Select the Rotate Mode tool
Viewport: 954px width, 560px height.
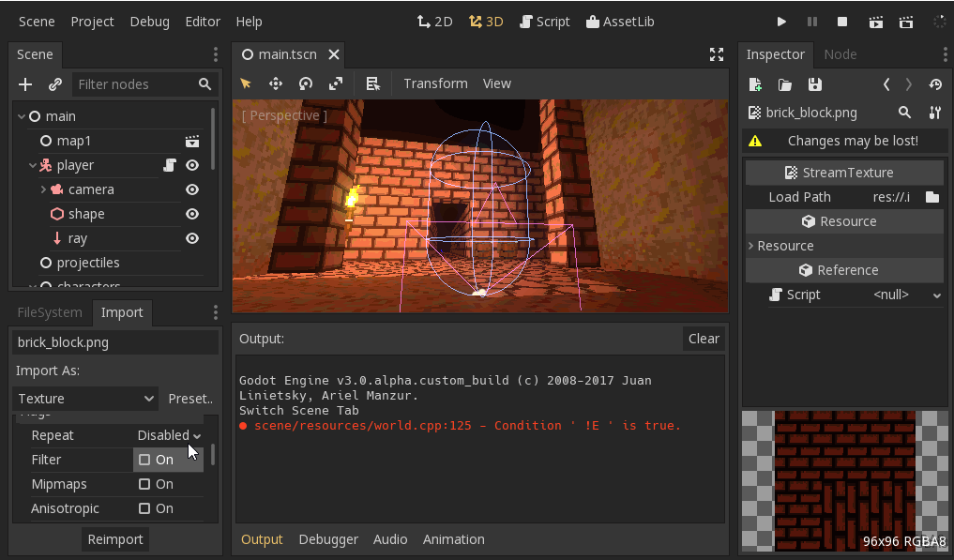click(x=306, y=83)
